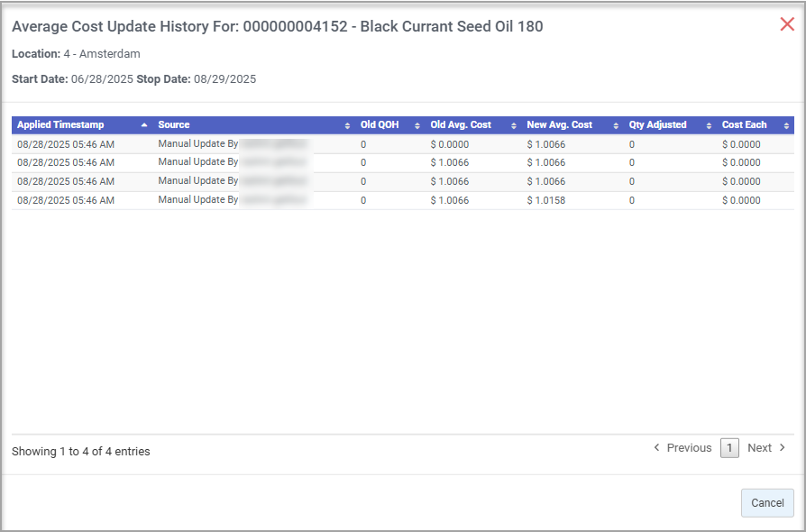Click the Source column header label
Screen dimensions: 806x532
pyautogui.click(x=174, y=125)
